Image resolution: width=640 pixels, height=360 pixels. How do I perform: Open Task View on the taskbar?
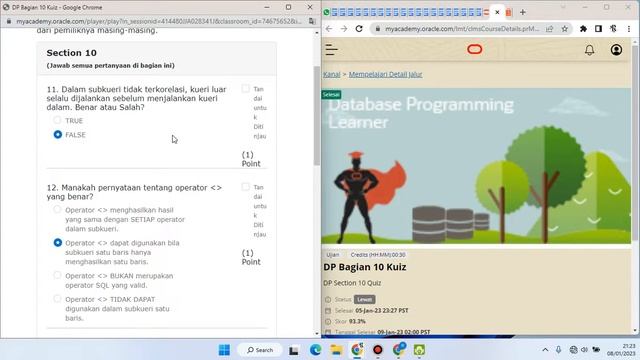[x=293, y=350]
